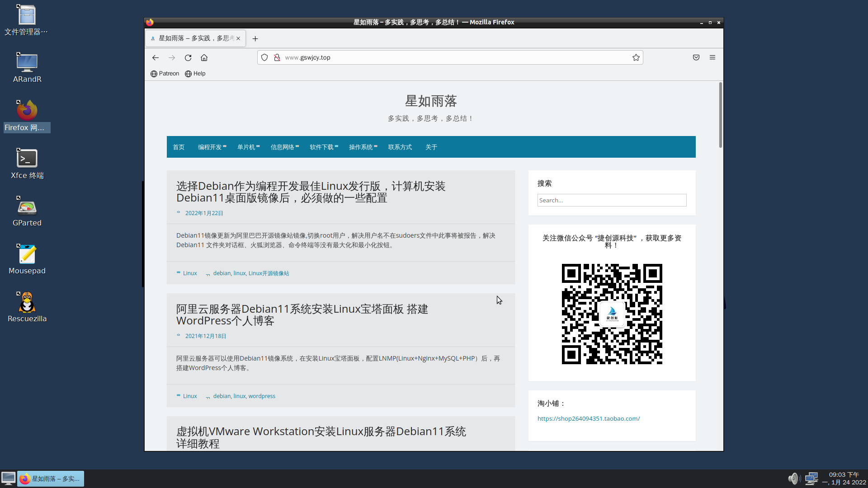The height and width of the screenshot is (488, 868).
Task: Open the Xfce 终端 desktop icon
Action: click(x=27, y=164)
